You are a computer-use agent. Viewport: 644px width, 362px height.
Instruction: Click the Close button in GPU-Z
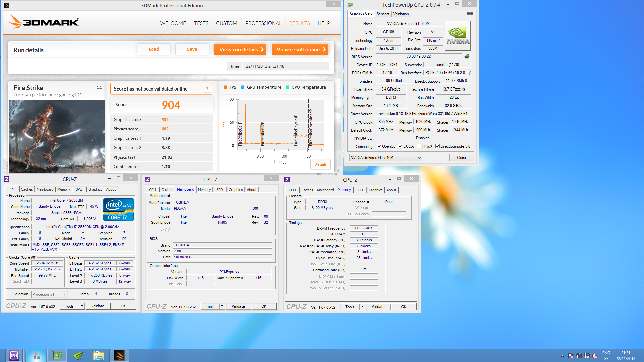coord(461,158)
